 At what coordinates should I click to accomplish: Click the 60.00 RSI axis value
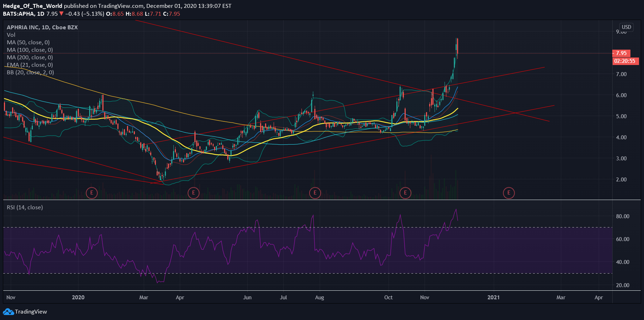tap(623, 239)
